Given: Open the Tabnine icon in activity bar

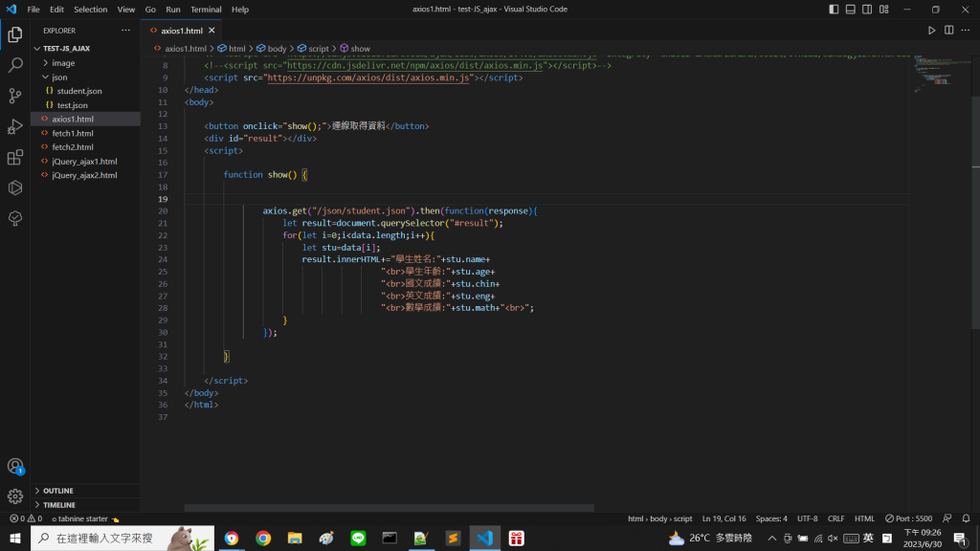Looking at the screenshot, I should click(15, 218).
